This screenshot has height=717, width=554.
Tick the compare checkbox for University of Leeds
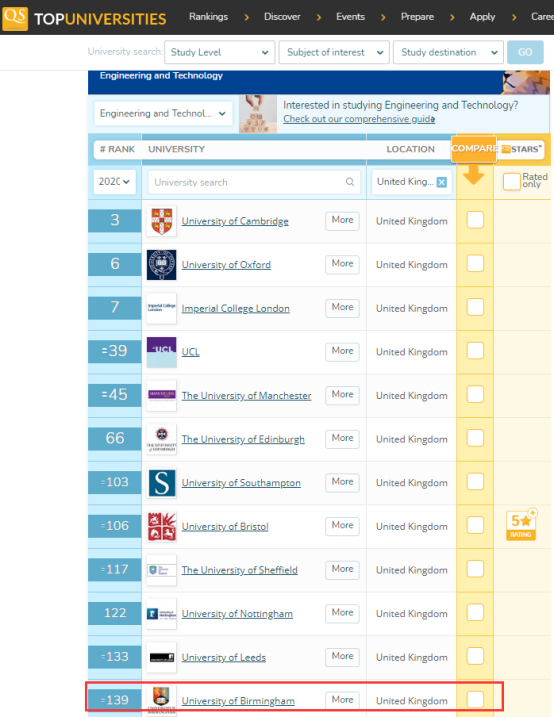click(475, 656)
